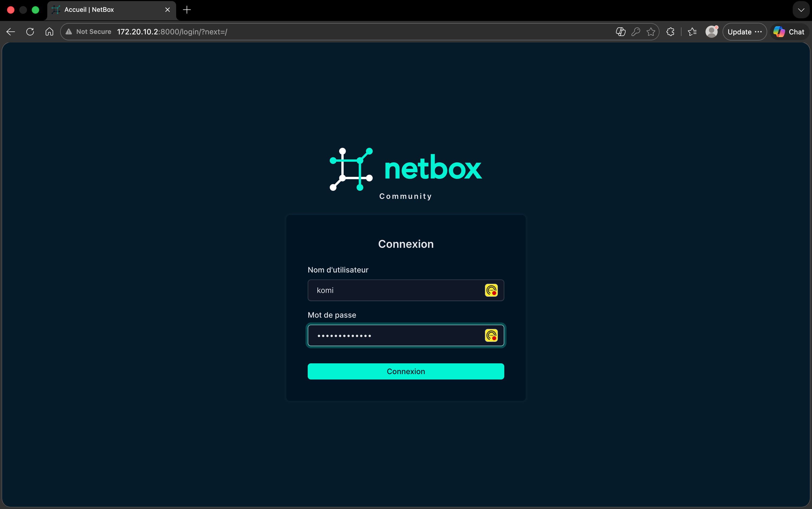Submit the login with the Connexion button
The height and width of the screenshot is (509, 812).
point(406,371)
